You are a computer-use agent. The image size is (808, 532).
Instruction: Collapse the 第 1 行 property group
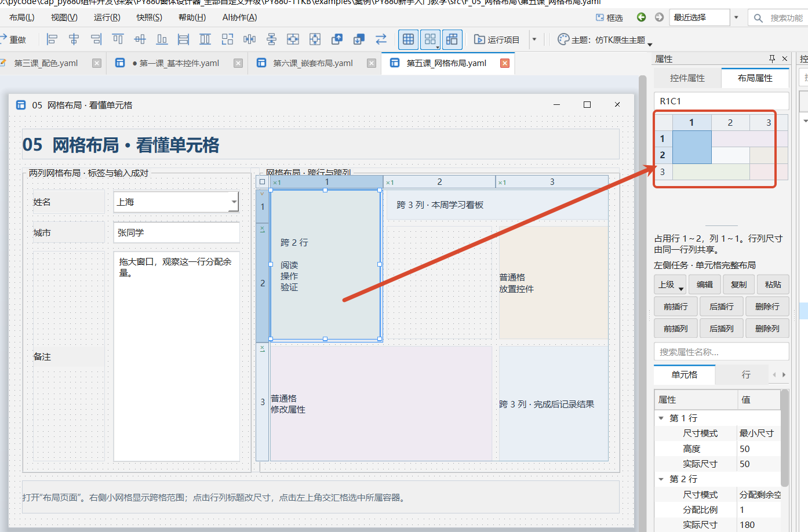[x=661, y=418]
